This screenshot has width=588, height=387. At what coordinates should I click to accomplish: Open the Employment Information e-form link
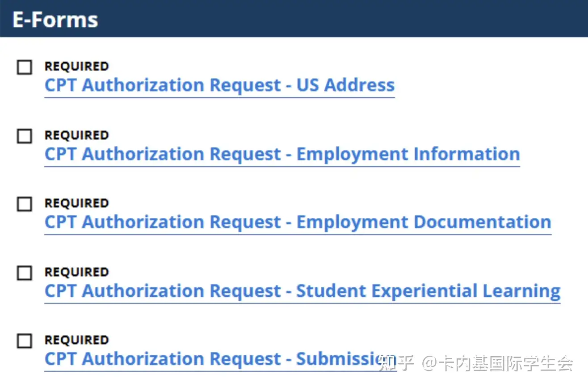coord(282,154)
